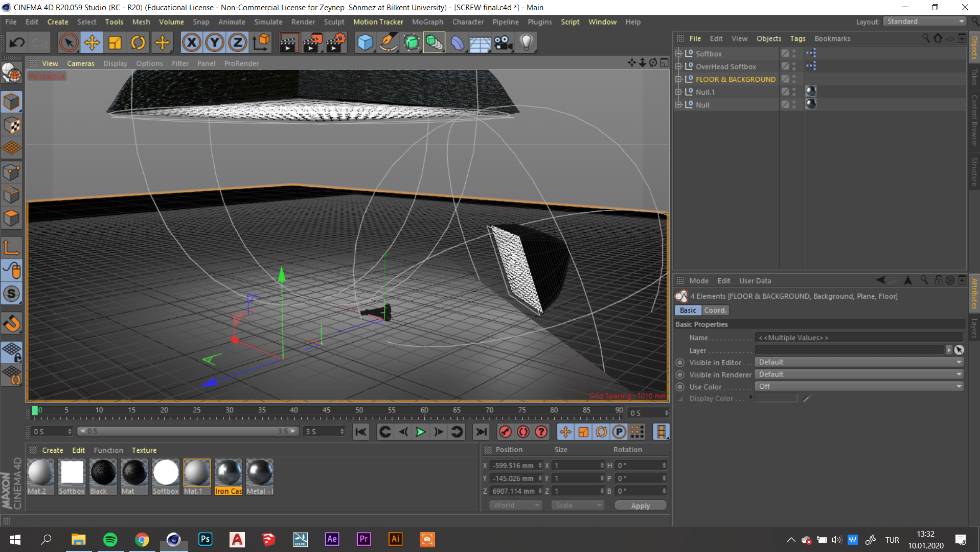The width and height of the screenshot is (980, 552).
Task: Expand FLOOR & BACKGROUND object
Action: click(x=678, y=79)
